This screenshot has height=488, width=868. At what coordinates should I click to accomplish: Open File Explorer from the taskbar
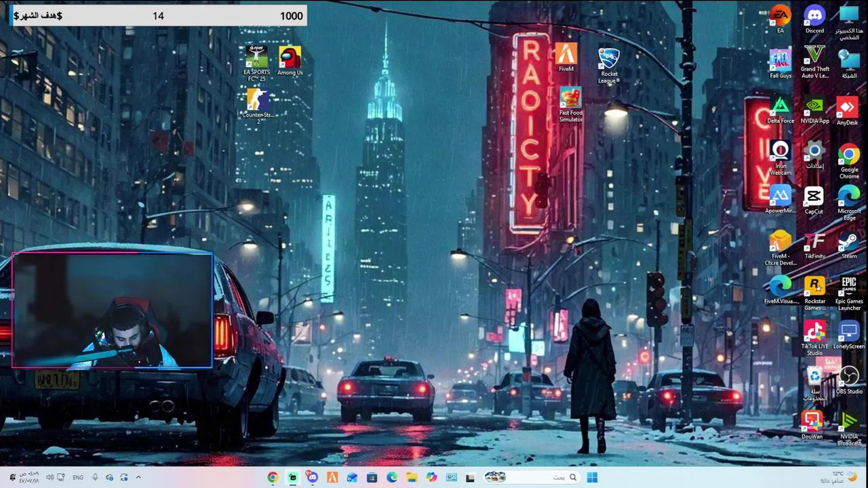click(412, 477)
